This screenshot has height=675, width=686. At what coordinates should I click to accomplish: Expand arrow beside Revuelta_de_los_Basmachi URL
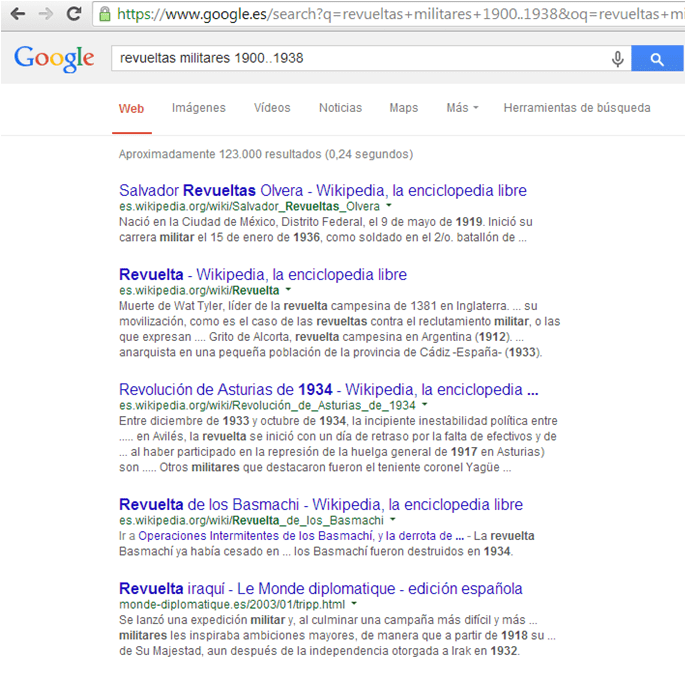click(x=393, y=519)
